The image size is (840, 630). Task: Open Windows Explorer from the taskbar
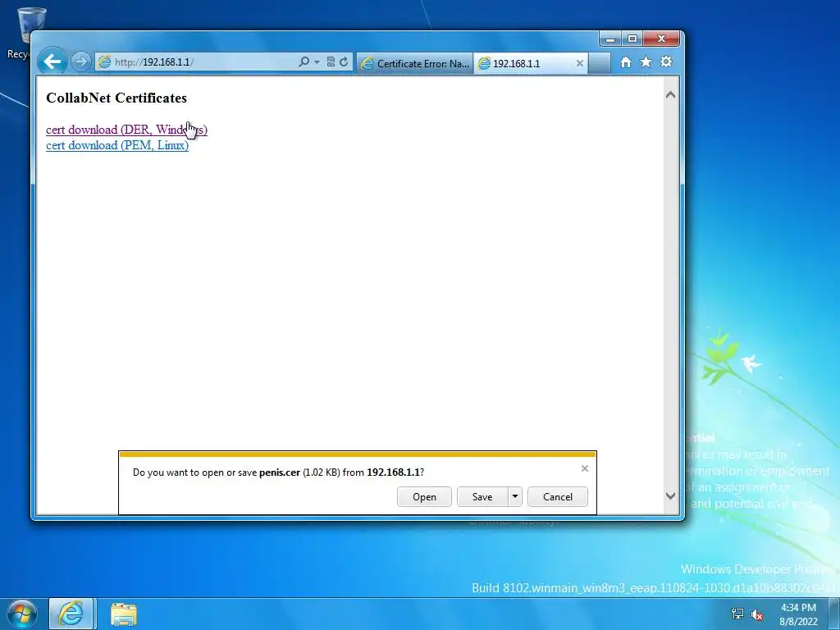point(124,614)
